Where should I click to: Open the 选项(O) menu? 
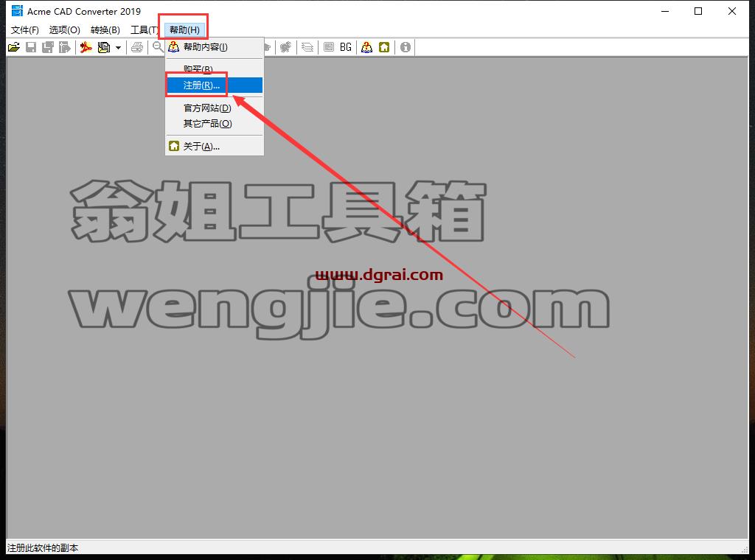65,29
